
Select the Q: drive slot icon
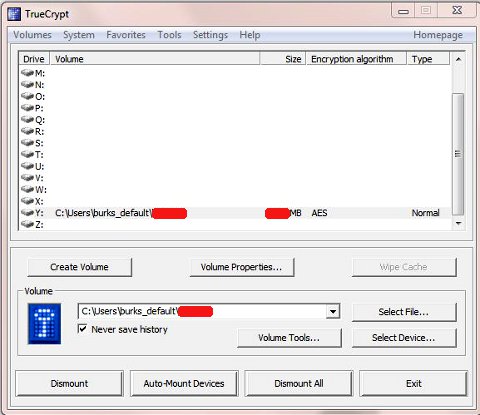click(27, 119)
